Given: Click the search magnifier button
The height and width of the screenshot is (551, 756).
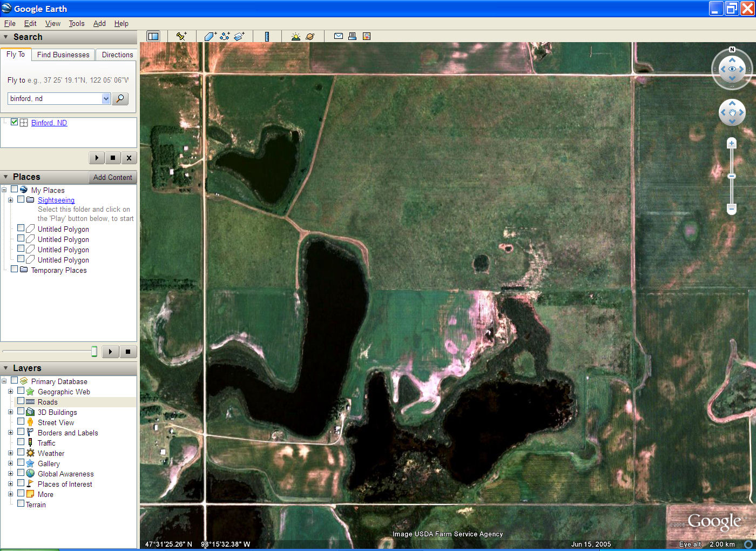Looking at the screenshot, I should coord(120,98).
